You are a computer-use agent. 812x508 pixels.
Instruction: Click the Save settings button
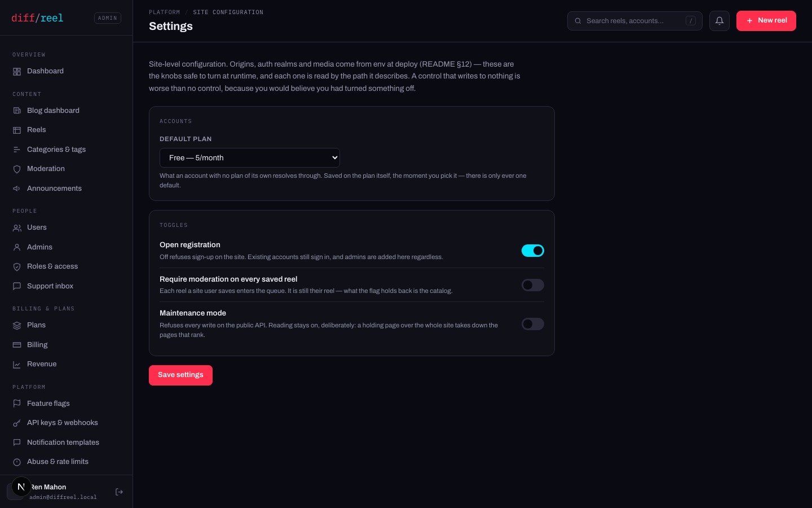(x=180, y=375)
